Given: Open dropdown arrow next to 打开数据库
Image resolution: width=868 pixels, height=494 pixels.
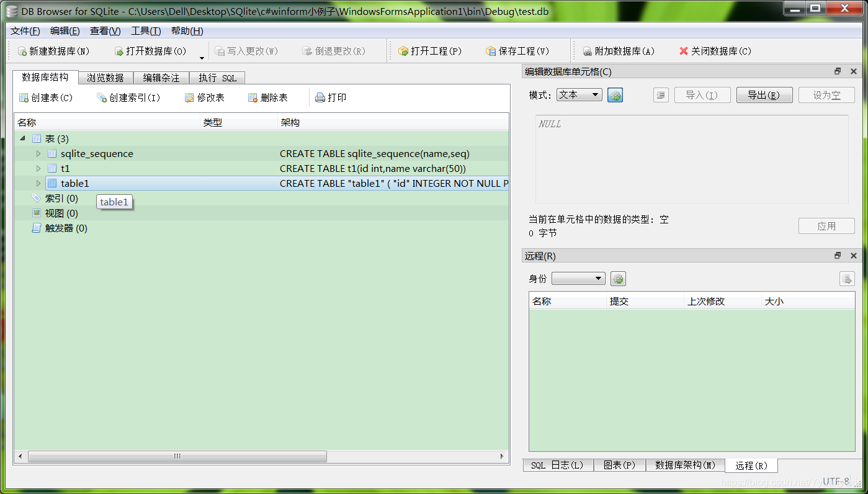Looking at the screenshot, I should 202,57.
